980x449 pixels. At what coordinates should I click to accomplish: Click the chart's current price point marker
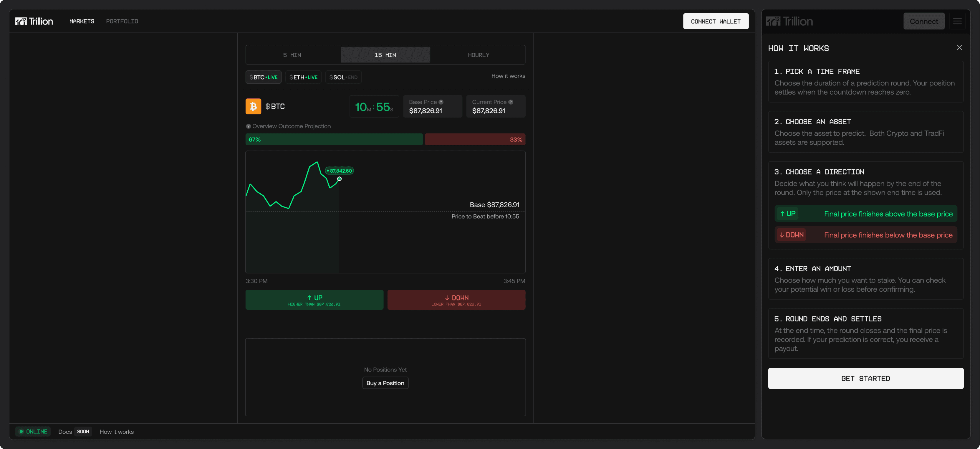(339, 179)
